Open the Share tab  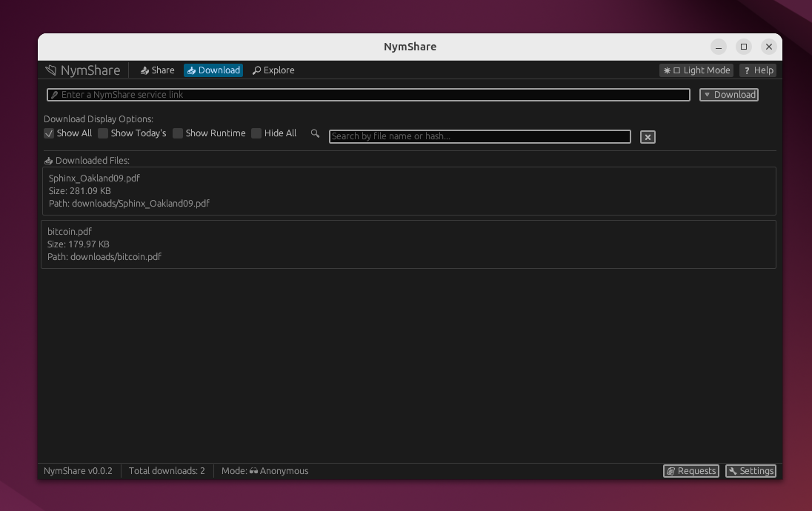[x=157, y=70]
